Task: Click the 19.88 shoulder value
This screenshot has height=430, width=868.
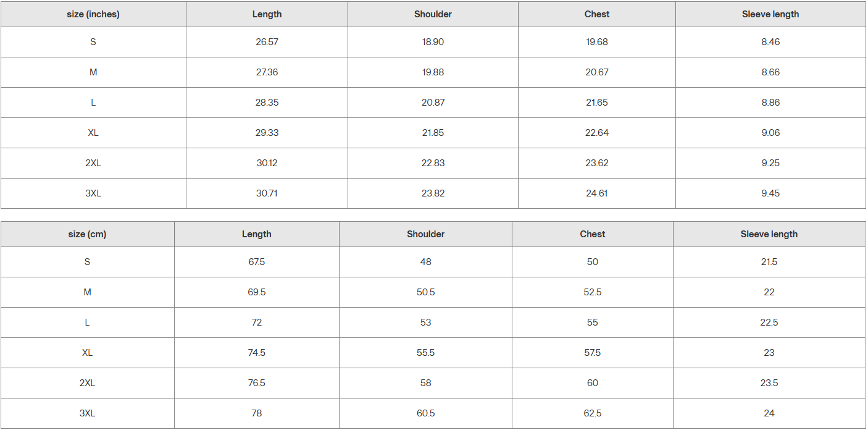Action: pyautogui.click(x=433, y=72)
